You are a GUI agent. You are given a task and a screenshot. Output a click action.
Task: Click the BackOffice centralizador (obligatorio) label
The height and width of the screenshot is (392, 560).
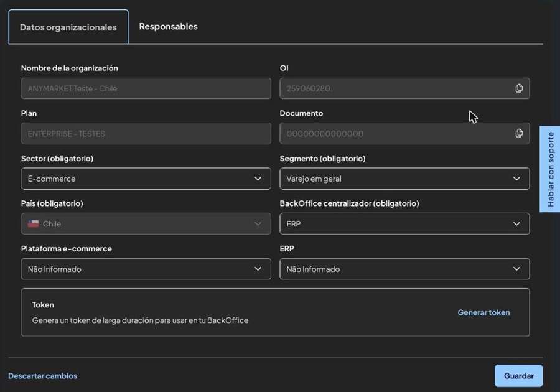coord(349,203)
